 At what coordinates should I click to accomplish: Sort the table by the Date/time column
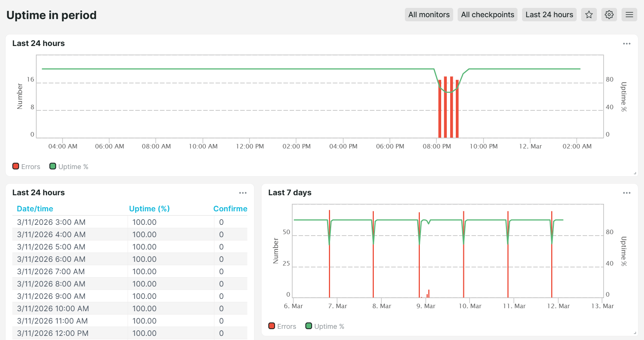tap(35, 209)
